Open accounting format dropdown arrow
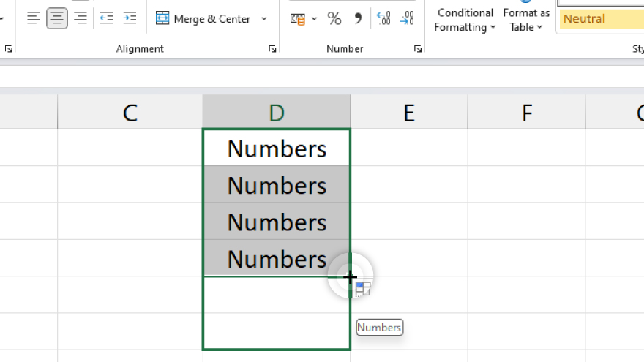Viewport: 644px width, 362px height. (x=314, y=19)
